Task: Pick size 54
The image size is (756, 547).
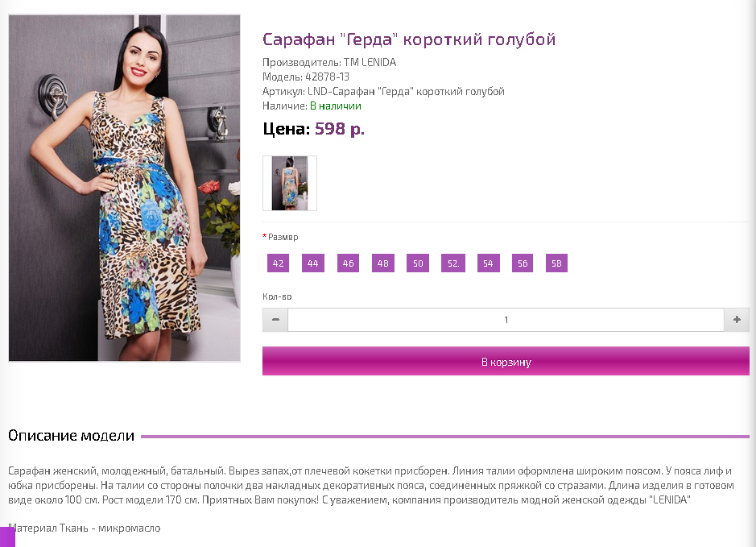Action: pyautogui.click(x=488, y=263)
